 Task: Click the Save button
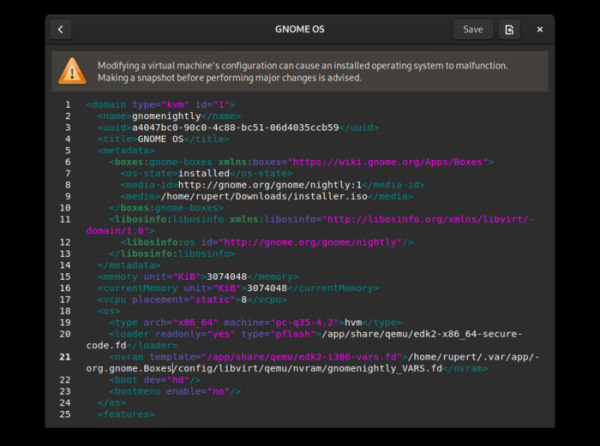473,29
